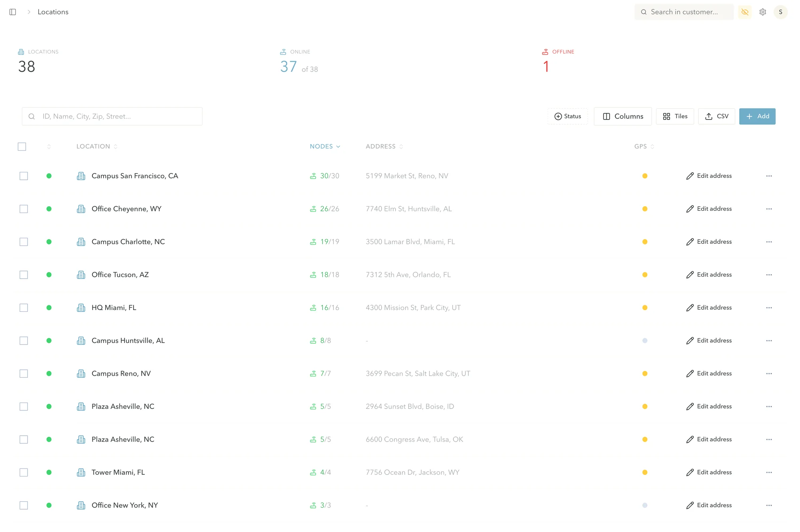Toggle the sidebar panel icon
This screenshot has width=800, height=532.
pyautogui.click(x=13, y=12)
